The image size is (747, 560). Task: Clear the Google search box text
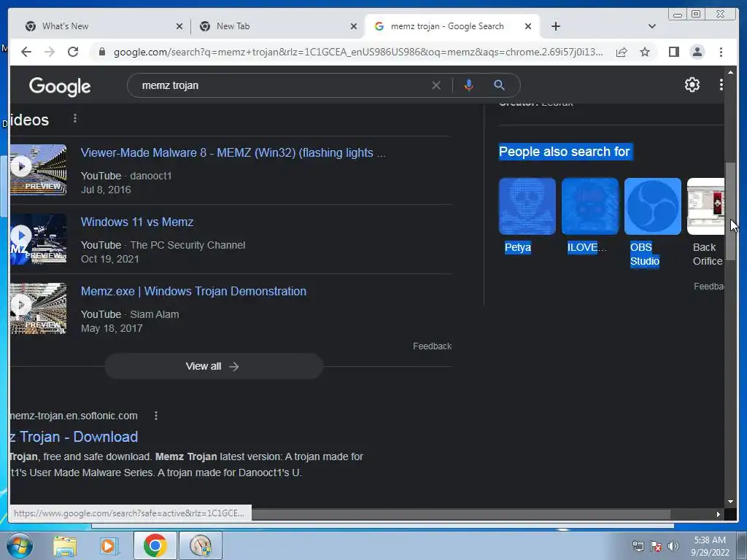pos(436,85)
